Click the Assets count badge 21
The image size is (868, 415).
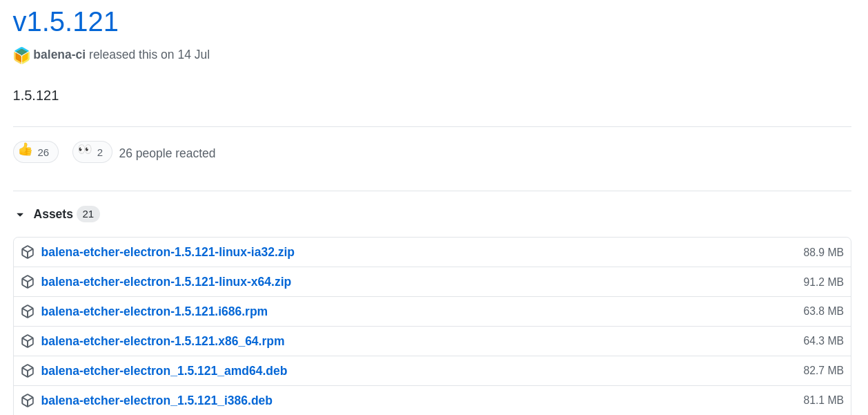tap(88, 214)
